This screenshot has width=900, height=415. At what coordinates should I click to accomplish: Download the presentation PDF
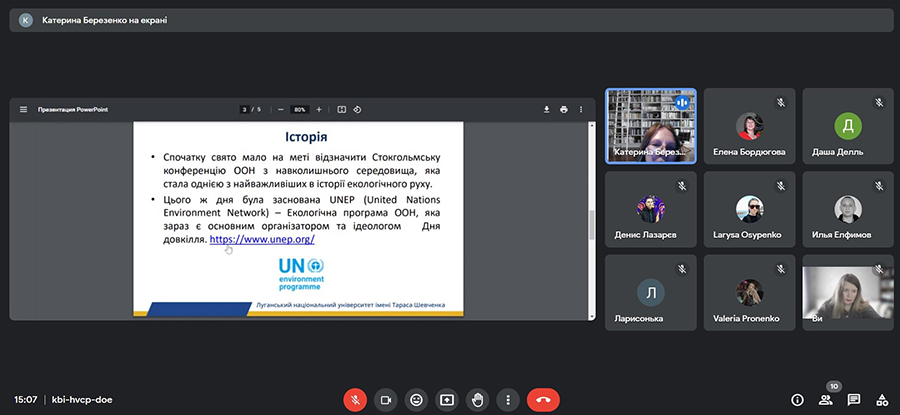click(547, 109)
